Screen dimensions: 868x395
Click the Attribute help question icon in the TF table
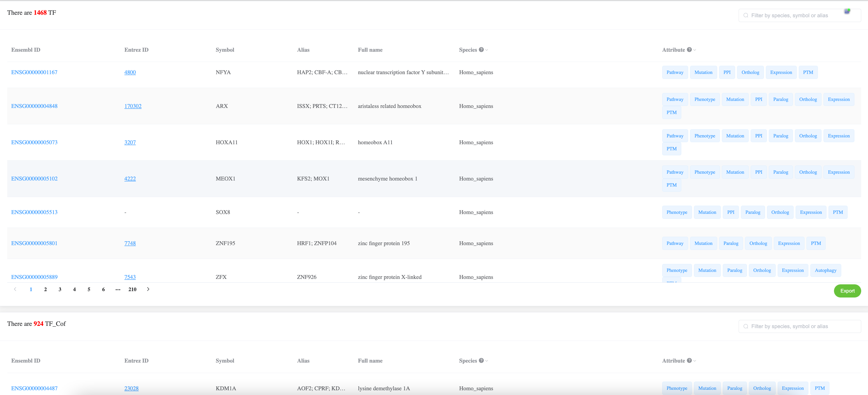tap(689, 49)
